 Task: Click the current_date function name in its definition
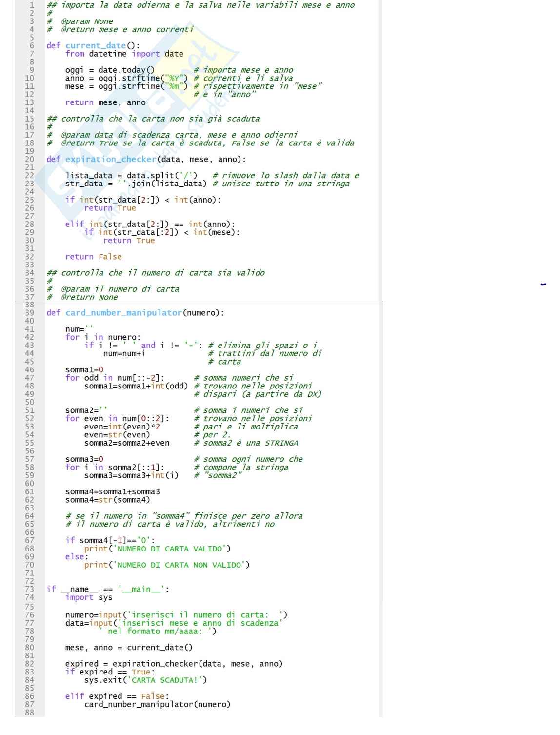[96, 46]
